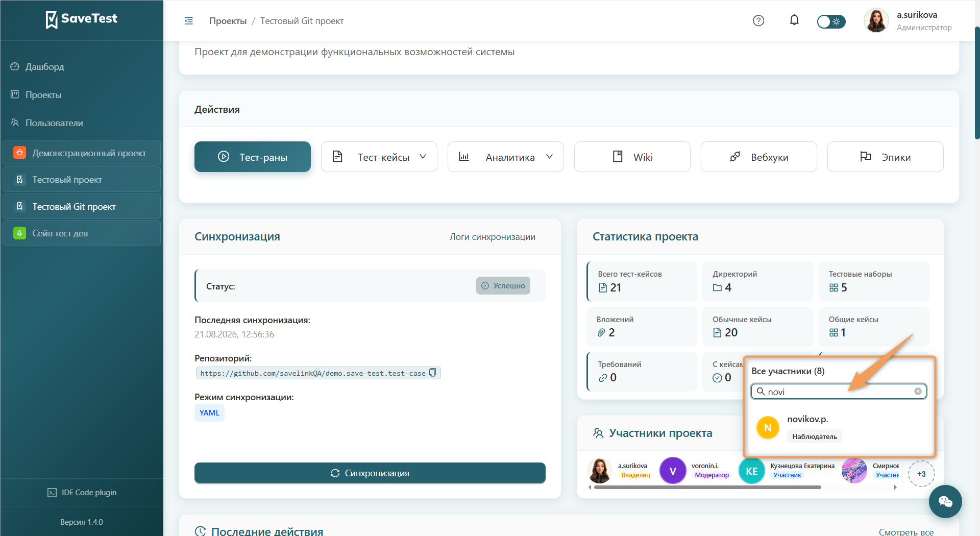
Task: Click the KE avatar of Кузнецова Екатерина
Action: click(x=752, y=471)
